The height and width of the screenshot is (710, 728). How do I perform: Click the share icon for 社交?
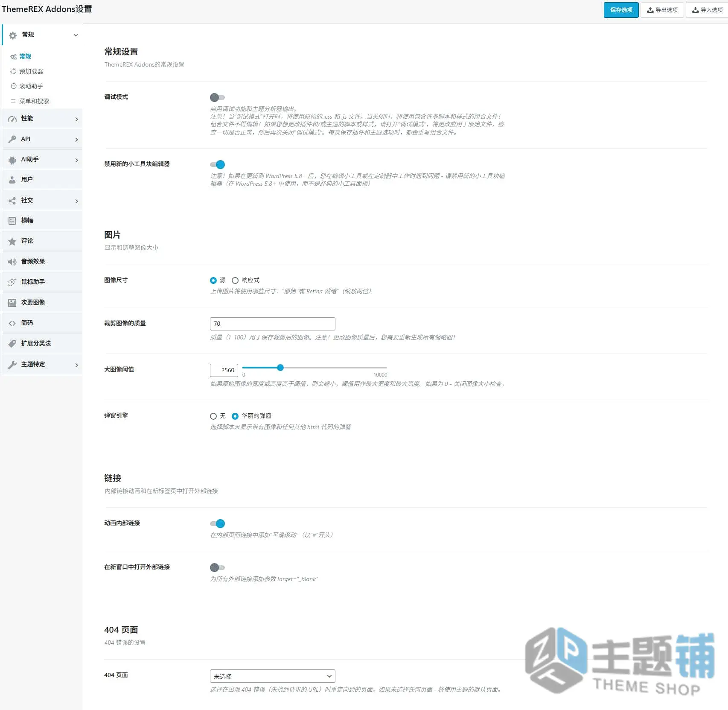12,201
